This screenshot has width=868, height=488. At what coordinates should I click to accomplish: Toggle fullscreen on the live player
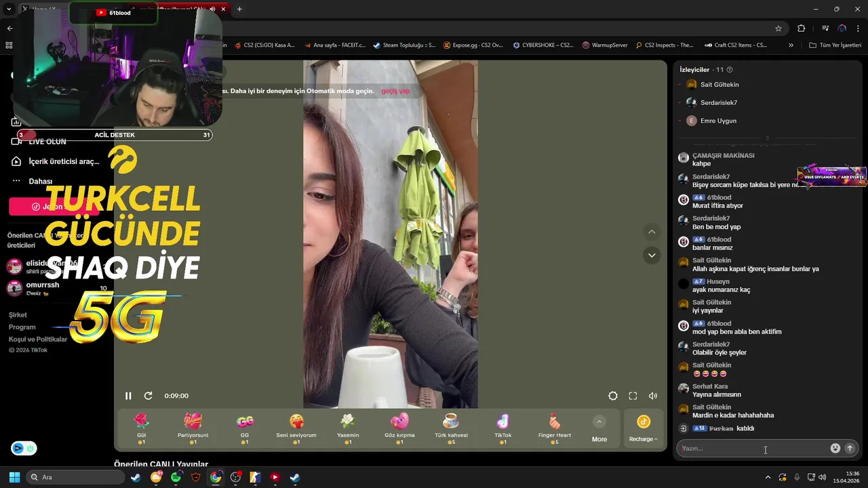click(633, 396)
